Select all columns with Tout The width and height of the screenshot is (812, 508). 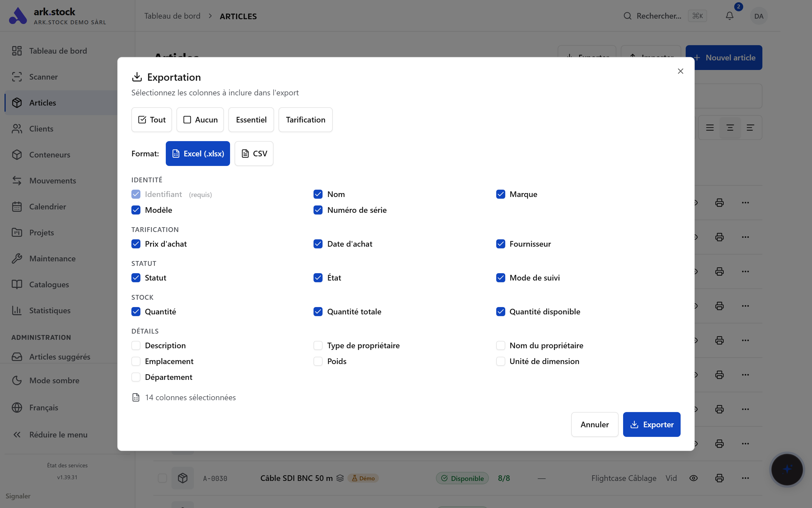(x=151, y=120)
